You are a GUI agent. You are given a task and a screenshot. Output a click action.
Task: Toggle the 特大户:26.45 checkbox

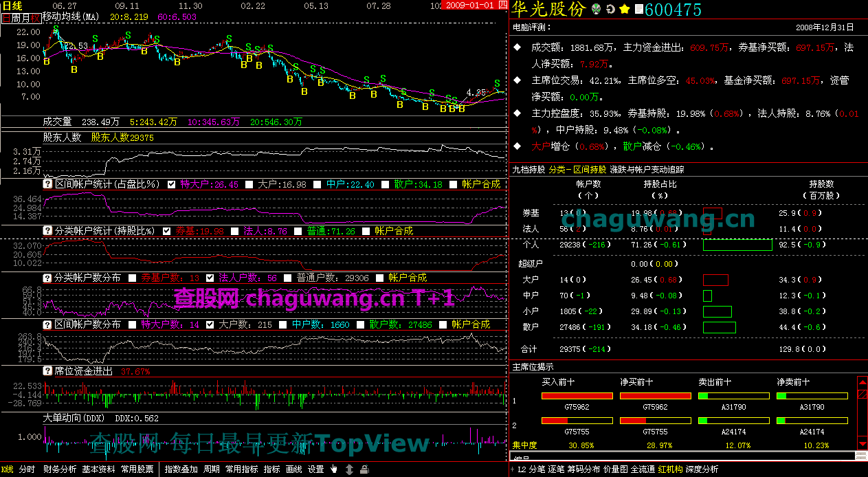coord(172,184)
